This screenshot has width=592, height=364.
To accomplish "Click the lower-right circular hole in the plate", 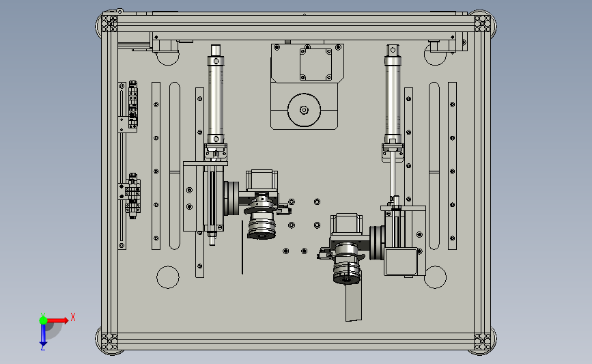I will click(435, 277).
